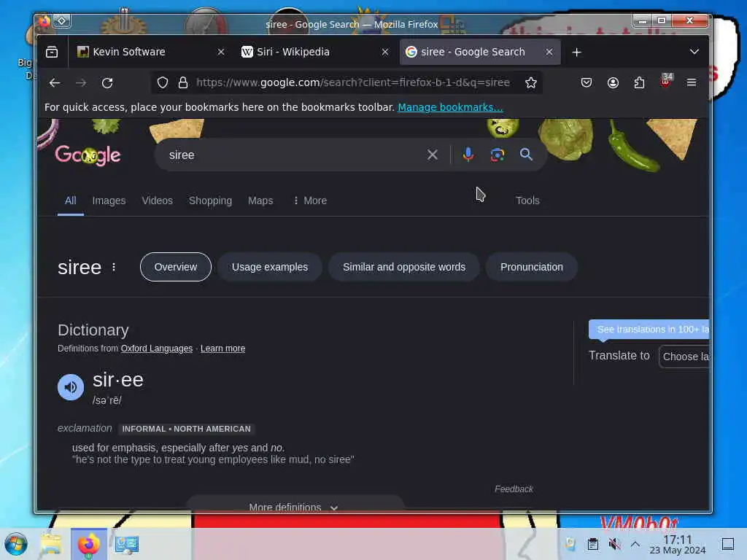Select the Pronunciation chip
The image size is (747, 560).
(532, 267)
